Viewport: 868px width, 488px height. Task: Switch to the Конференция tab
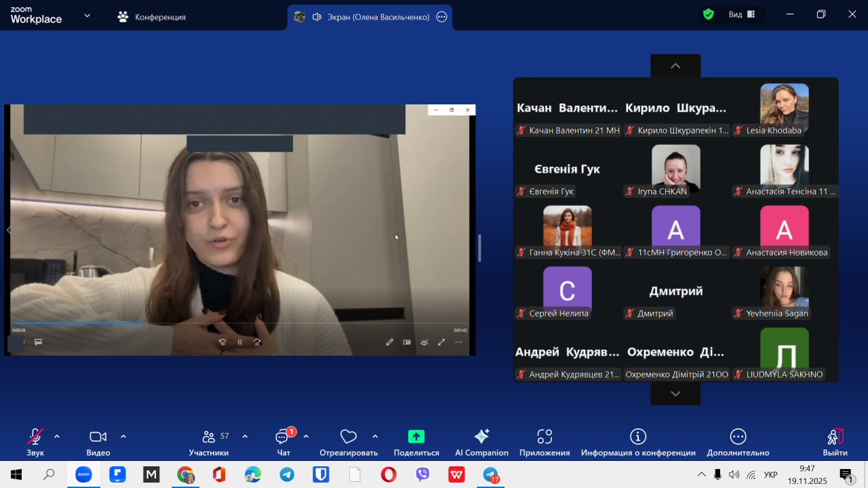point(152,17)
